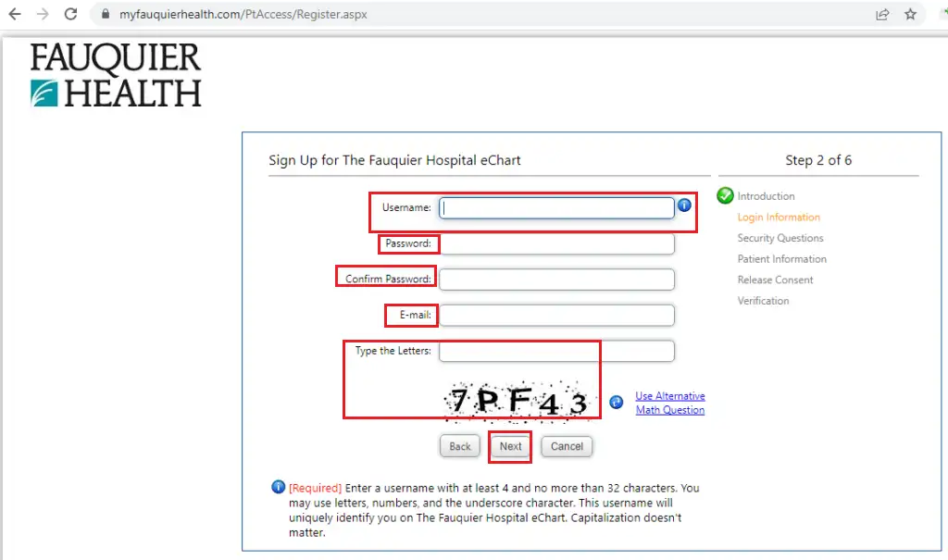Screen dimensions: 948x560
Task: Reload the page with the refresh icon
Action: coord(70,14)
